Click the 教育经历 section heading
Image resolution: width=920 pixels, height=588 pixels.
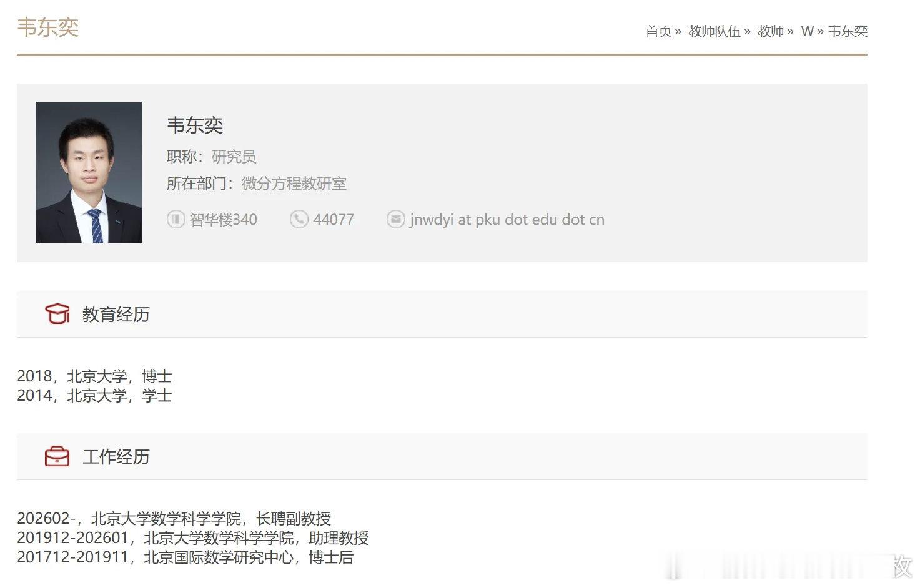tap(116, 314)
